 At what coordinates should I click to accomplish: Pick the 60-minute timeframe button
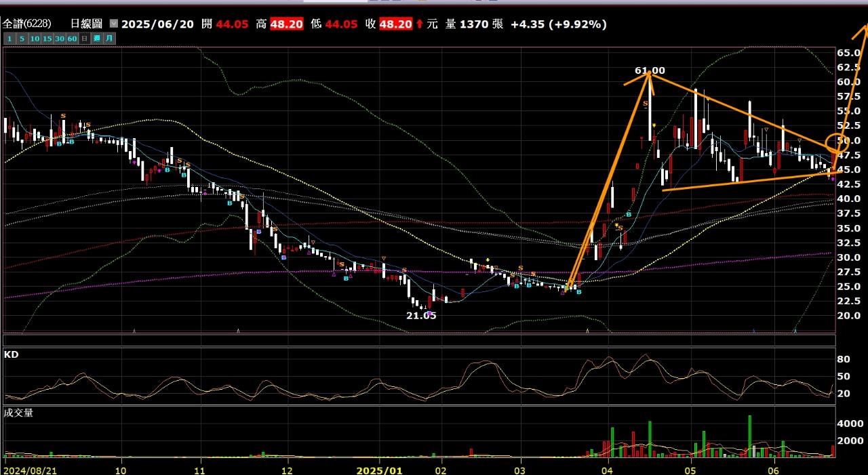click(x=73, y=39)
